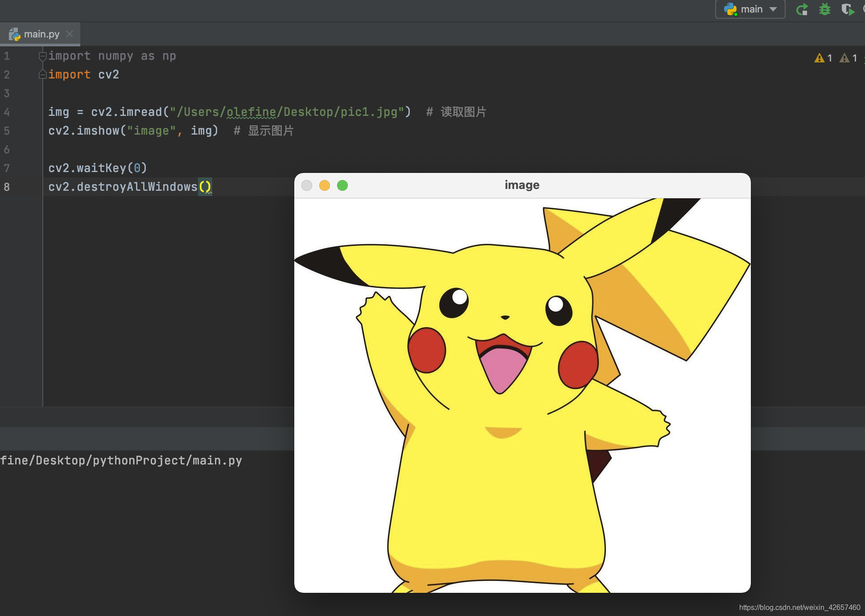865x616 pixels.
Task: Click the image window title bar
Action: click(522, 185)
